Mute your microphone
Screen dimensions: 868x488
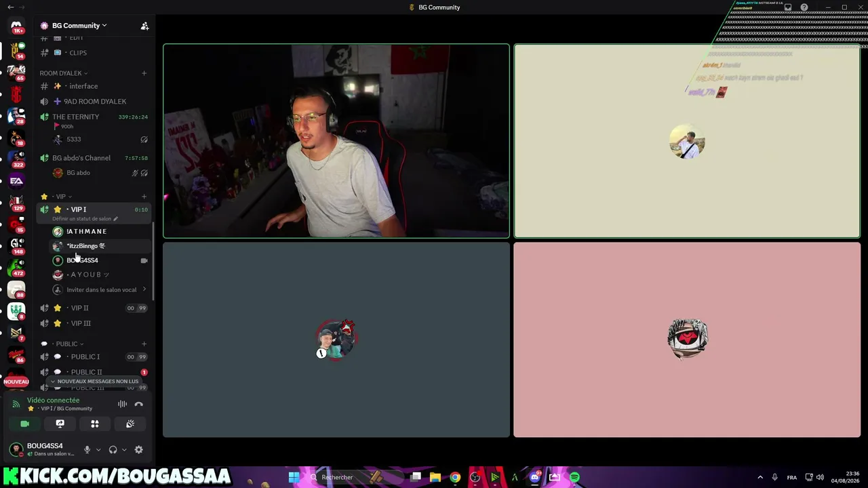(87, 449)
